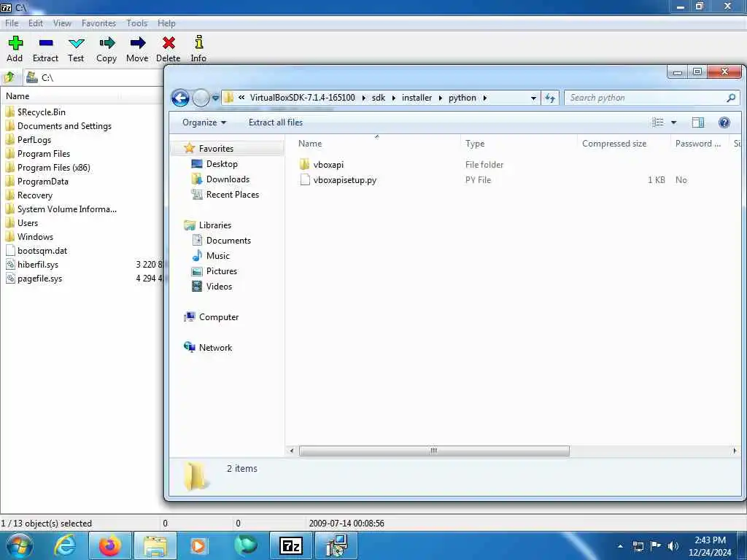Viewport: 747px width, 560px height.
Task: Click the Add button in 7-Zip toolbar
Action: click(x=15, y=49)
